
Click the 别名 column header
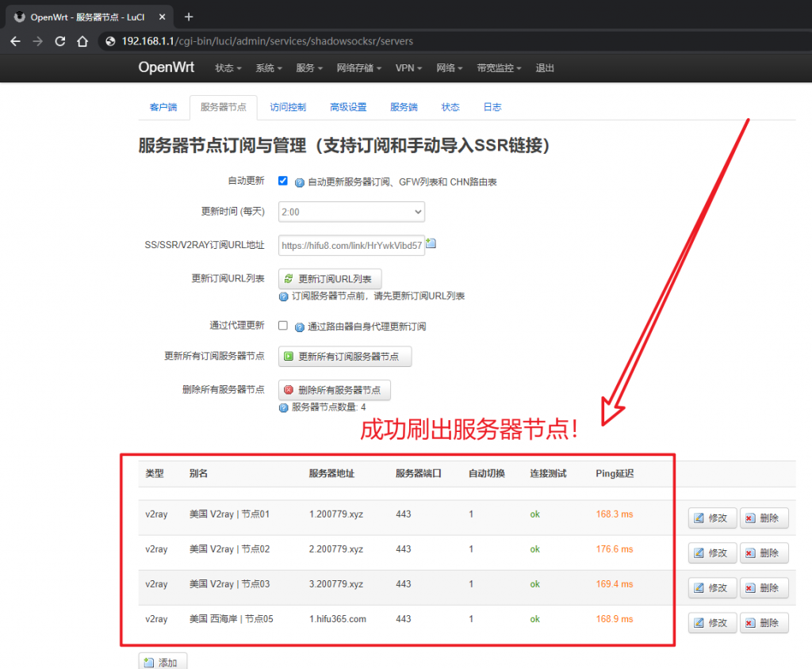pos(198,473)
